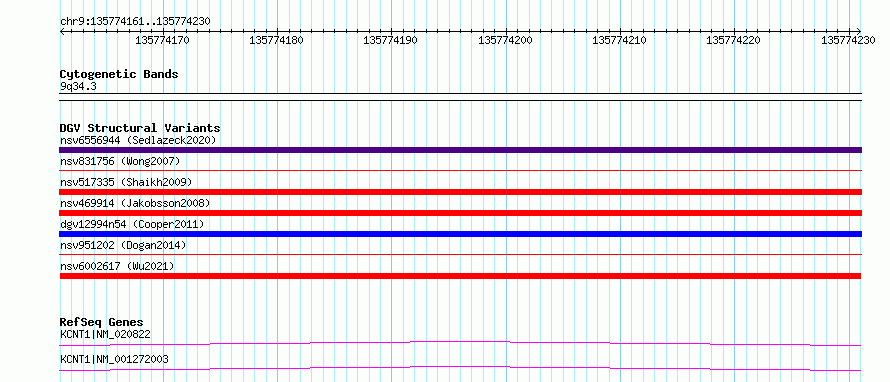The height and width of the screenshot is (382, 890).
Task: Select the thin red nsv951202 variant line
Action: (460, 254)
